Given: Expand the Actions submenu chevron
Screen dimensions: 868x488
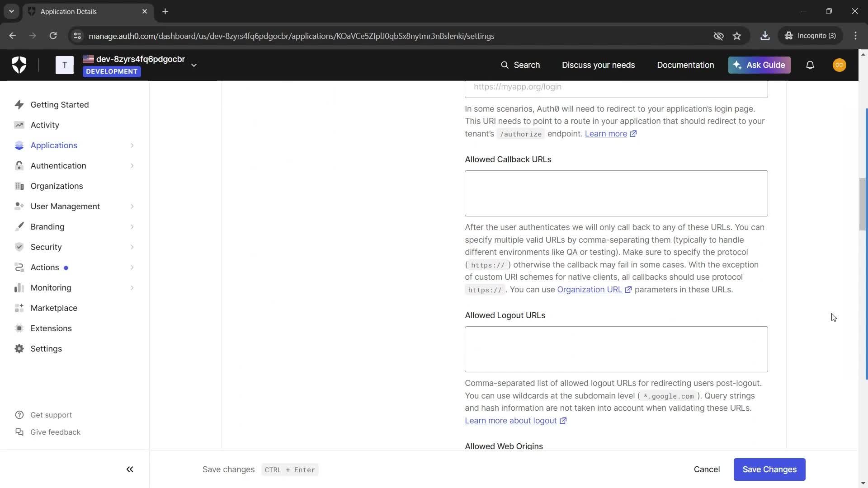Looking at the screenshot, I should coord(132,267).
